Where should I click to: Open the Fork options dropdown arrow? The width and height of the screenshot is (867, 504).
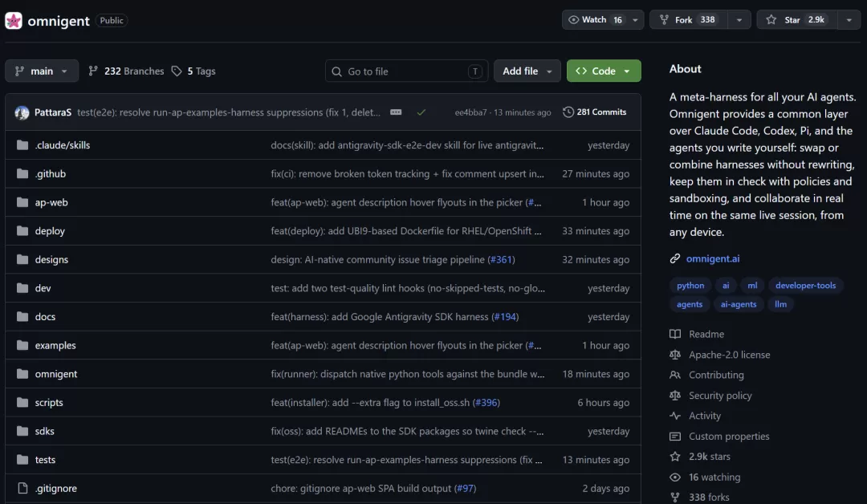pos(739,20)
